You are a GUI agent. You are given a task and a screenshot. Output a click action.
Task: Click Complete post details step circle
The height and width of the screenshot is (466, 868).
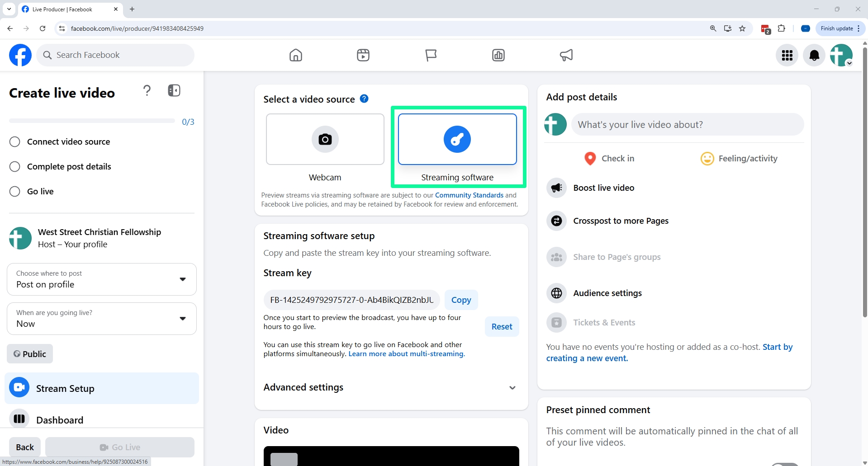(x=15, y=167)
